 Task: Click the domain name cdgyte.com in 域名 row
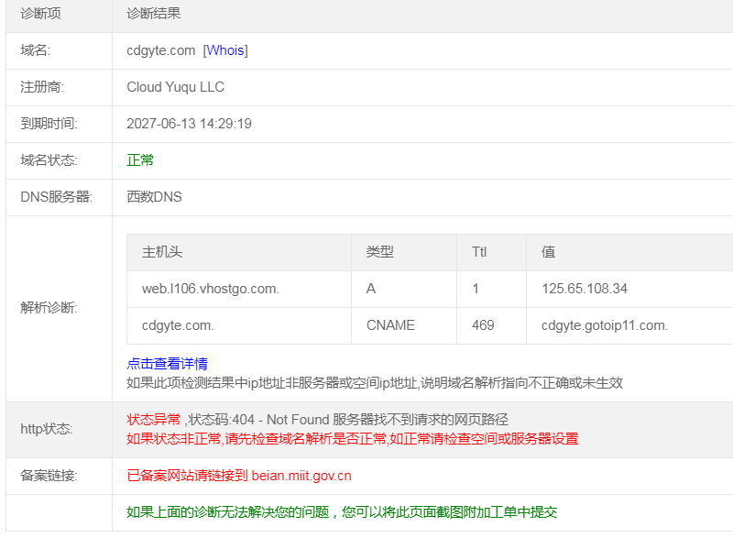click(161, 50)
